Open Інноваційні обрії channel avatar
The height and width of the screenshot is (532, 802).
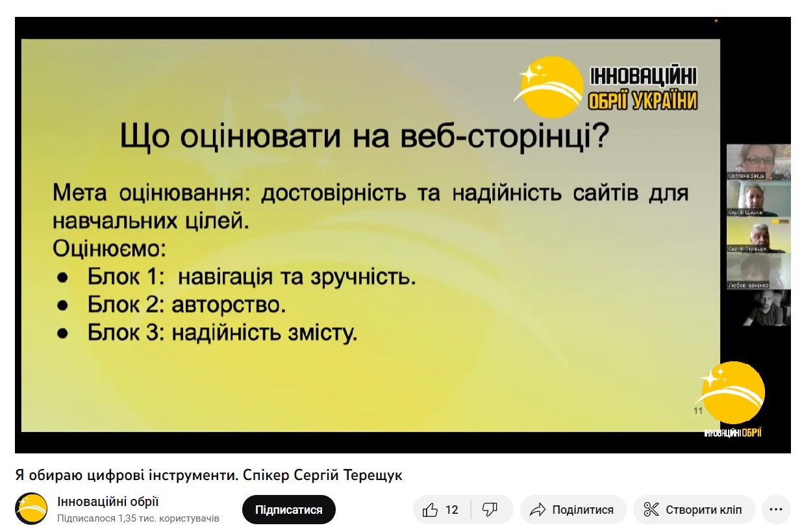click(x=31, y=509)
